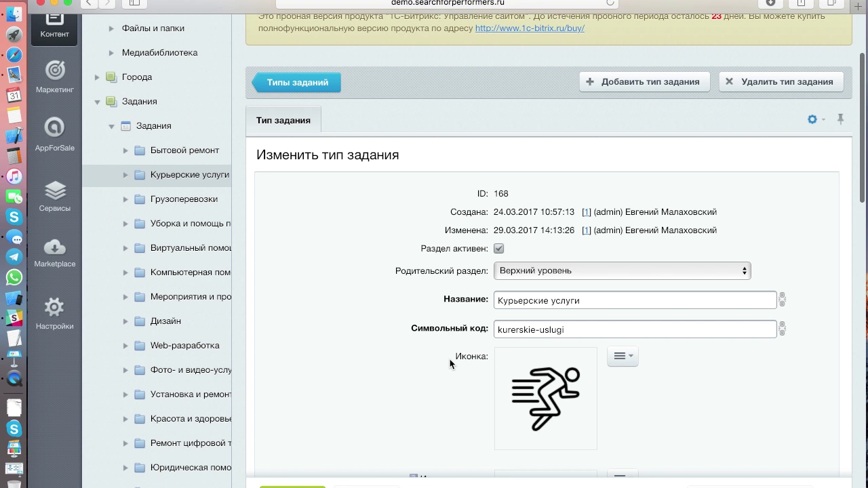The image size is (868, 488).
Task: Click the browser address bar
Action: click(x=448, y=3)
